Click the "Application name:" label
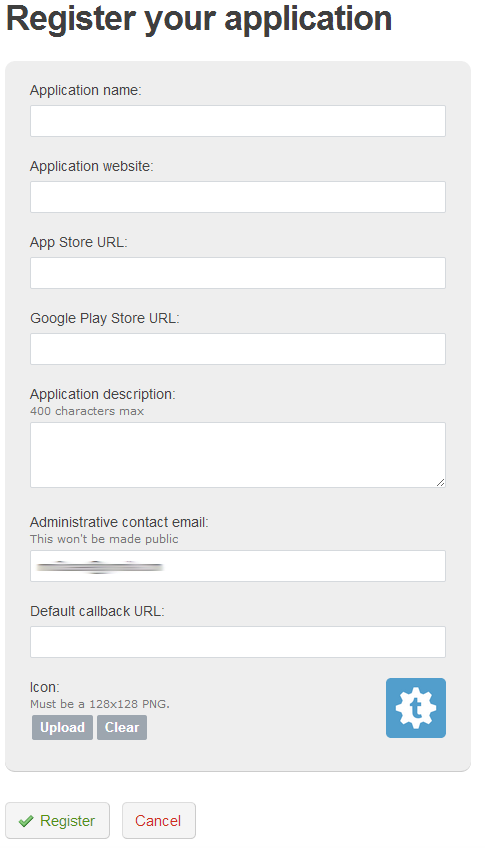Image resolution: width=485 pixels, height=848 pixels. (x=85, y=90)
